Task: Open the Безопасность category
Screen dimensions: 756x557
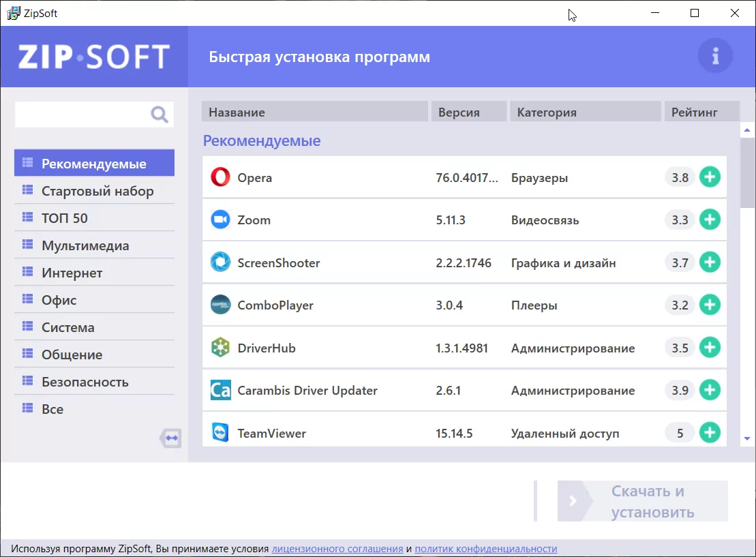Action: pyautogui.click(x=95, y=382)
